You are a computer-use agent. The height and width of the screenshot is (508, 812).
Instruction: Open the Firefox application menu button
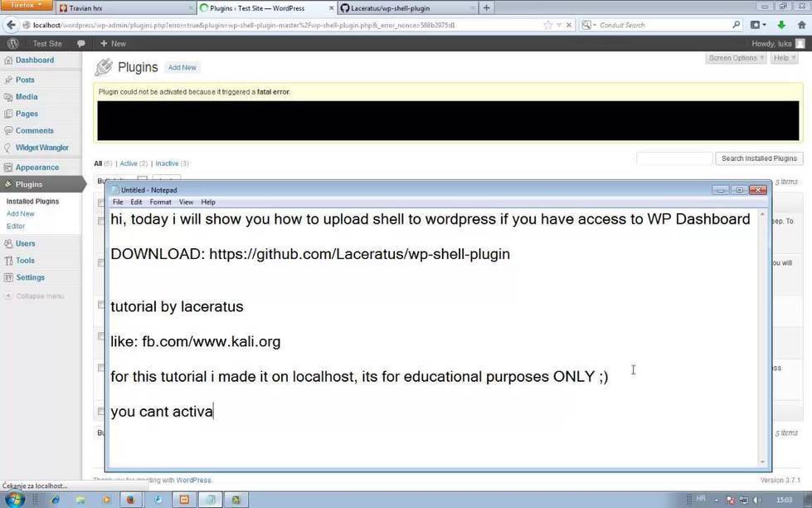click(27, 5)
